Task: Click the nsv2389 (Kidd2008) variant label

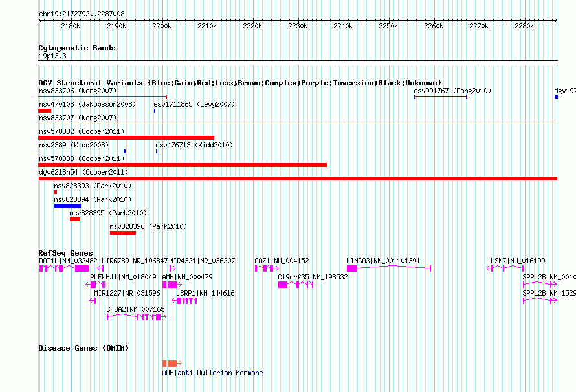Action: click(x=74, y=145)
